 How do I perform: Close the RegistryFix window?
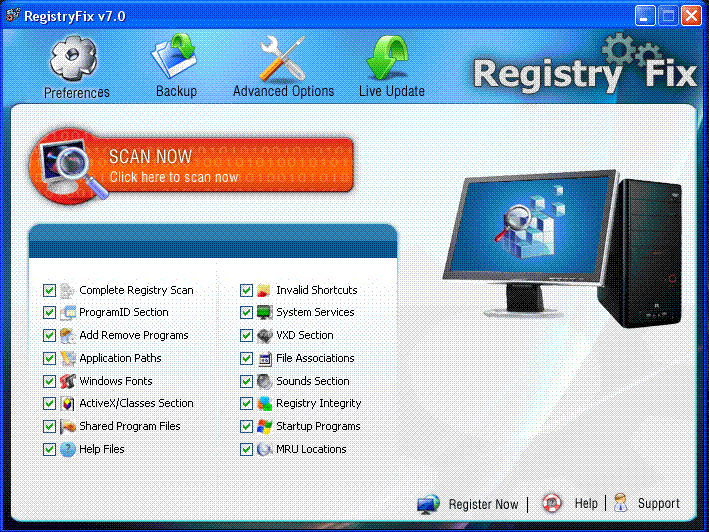691,16
